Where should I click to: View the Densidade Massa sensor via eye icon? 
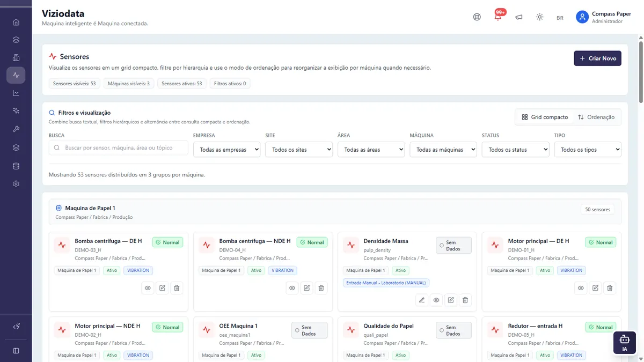click(436, 300)
